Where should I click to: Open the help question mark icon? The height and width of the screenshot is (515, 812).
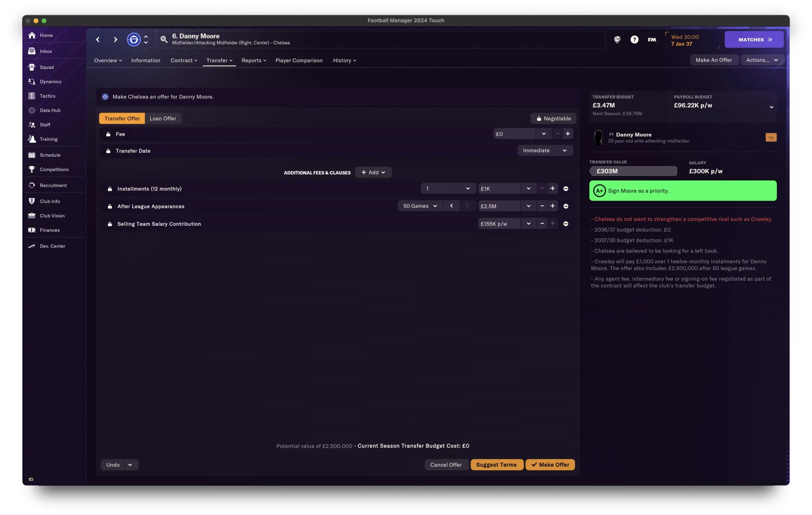(634, 39)
